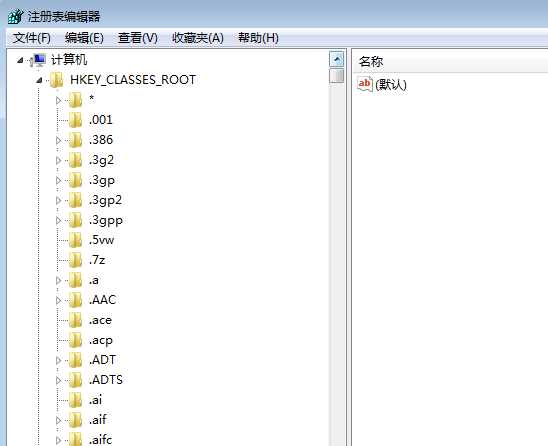Viewport: 548px width, 446px height.
Task: Click the folder icon of .aifc
Action: tap(75, 439)
